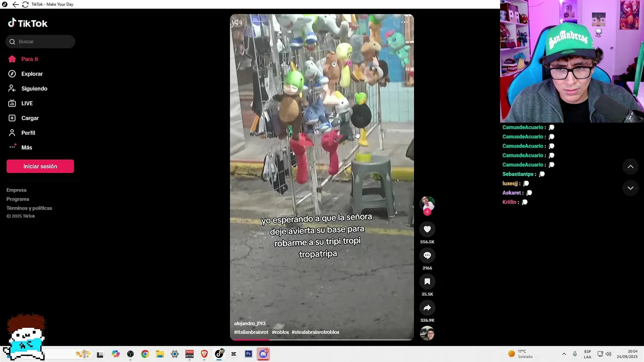Image resolution: width=644 pixels, height=362 pixels.
Task: Click the Krillin chat username
Action: tap(510, 202)
